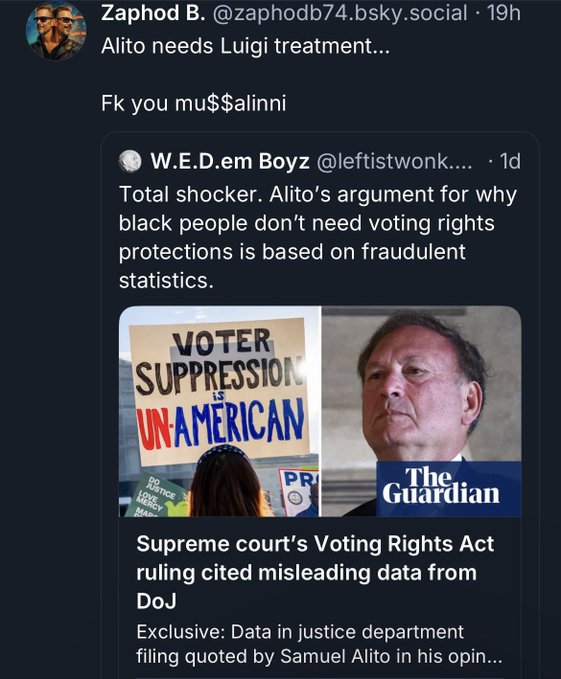The height and width of the screenshot is (679, 561).
Task: Click the word "statistics." in quoted post
Action: [x=166, y=280]
